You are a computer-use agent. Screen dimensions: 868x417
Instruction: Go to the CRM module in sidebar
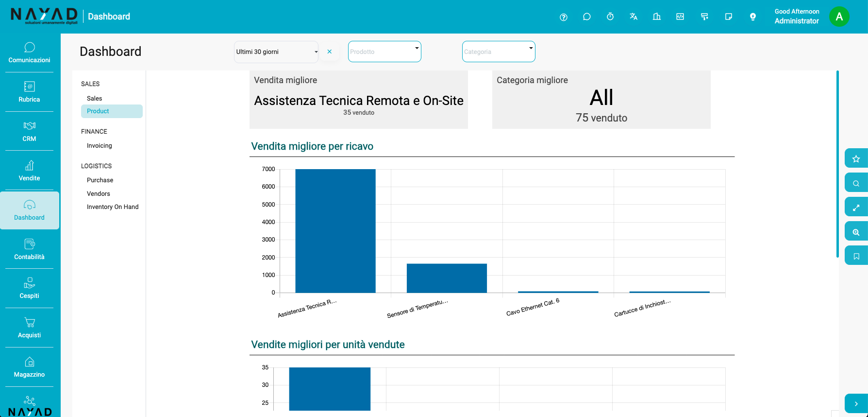[29, 131]
